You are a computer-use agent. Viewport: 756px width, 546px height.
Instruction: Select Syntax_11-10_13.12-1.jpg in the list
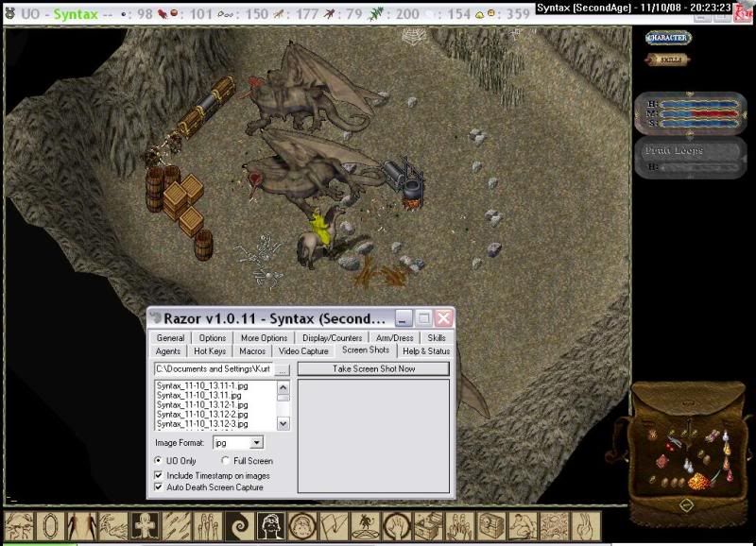[x=202, y=405]
